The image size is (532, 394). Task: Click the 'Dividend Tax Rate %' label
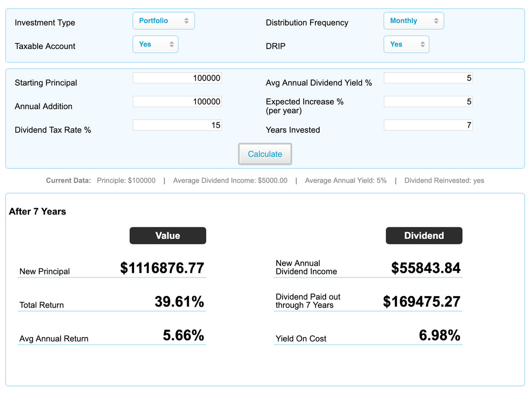click(53, 130)
